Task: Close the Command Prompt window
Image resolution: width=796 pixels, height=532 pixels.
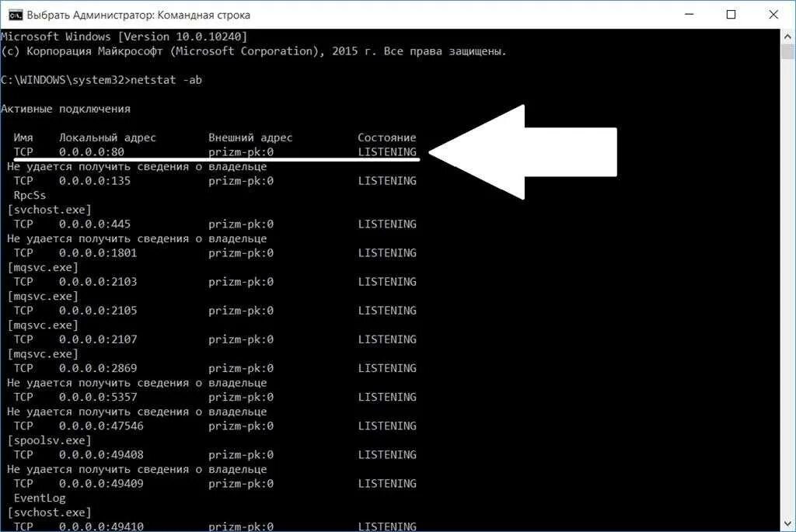Action: [773, 14]
